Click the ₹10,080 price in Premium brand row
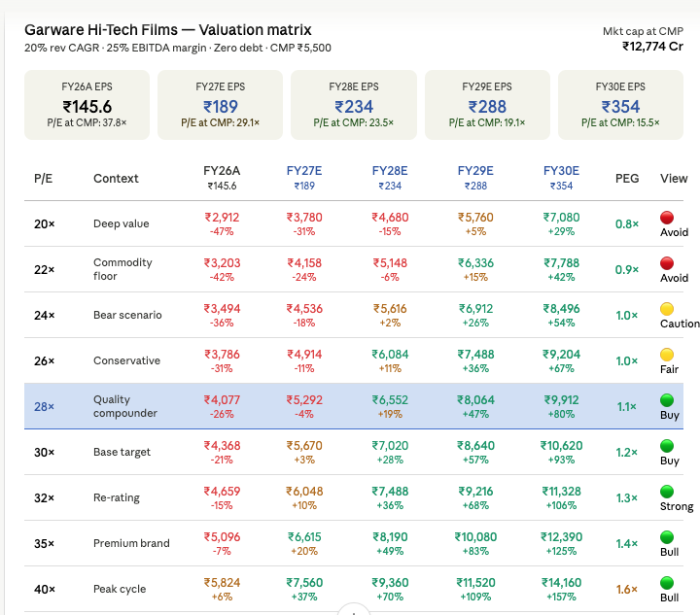 point(475,537)
